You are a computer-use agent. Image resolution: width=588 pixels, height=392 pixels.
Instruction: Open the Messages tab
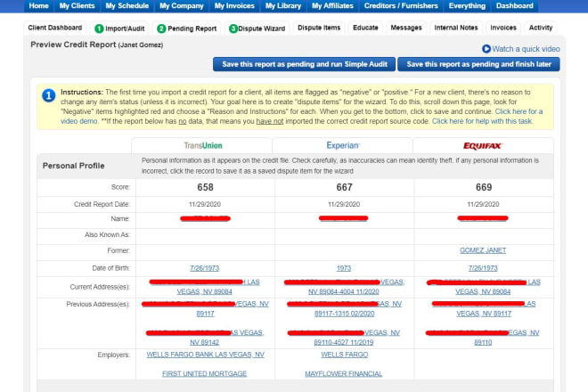(x=406, y=28)
